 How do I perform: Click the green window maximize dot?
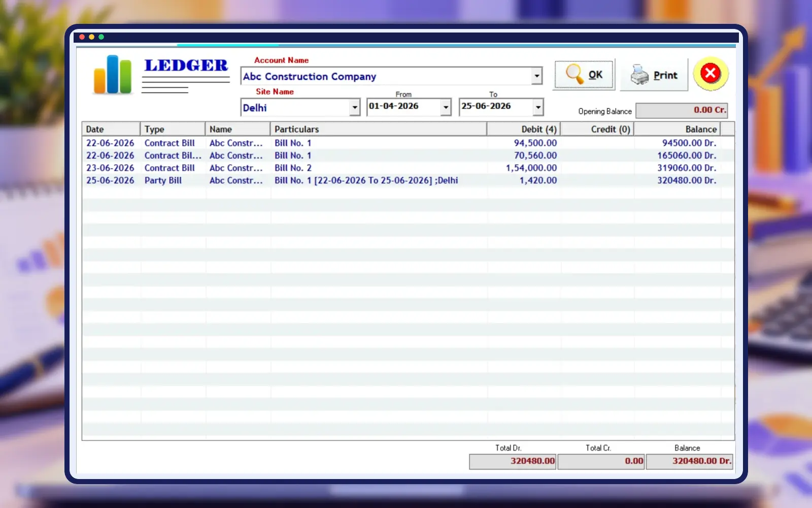(101, 37)
